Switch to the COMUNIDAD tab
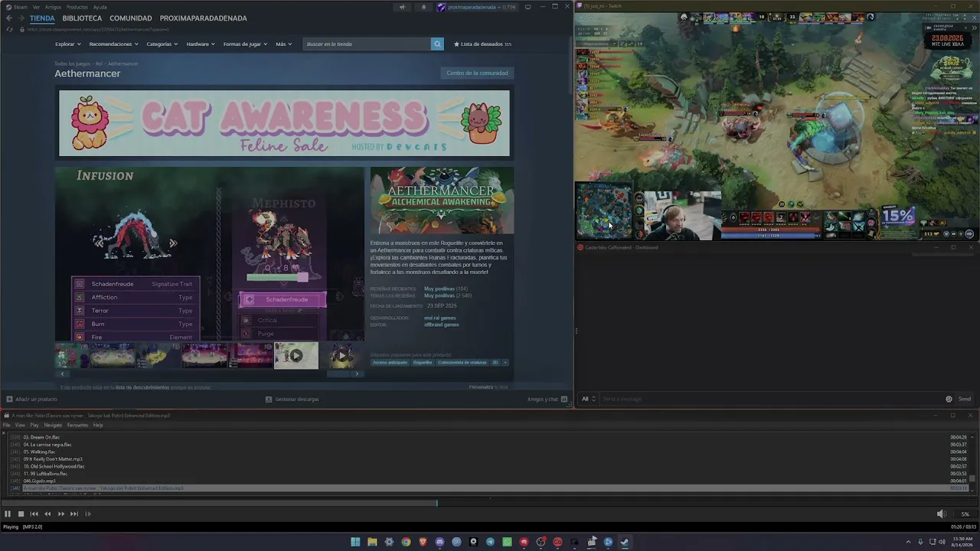The height and width of the screenshot is (551, 980). coord(131,18)
